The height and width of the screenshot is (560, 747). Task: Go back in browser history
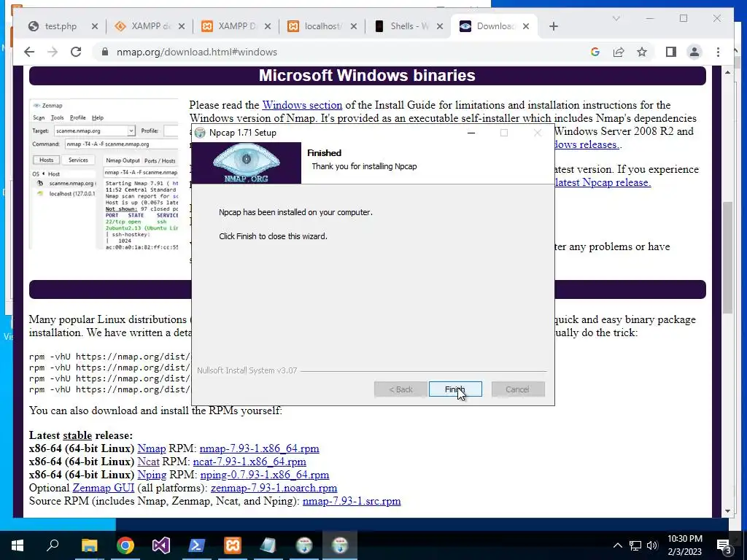29,52
